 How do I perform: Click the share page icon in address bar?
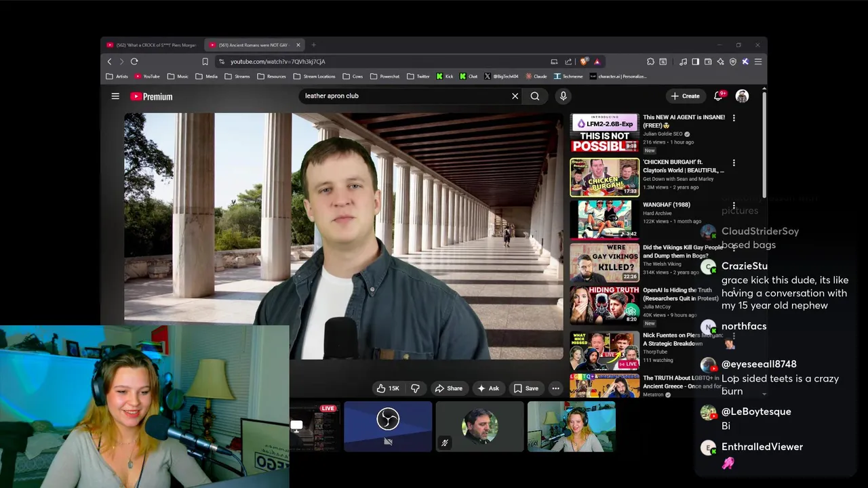coord(568,62)
